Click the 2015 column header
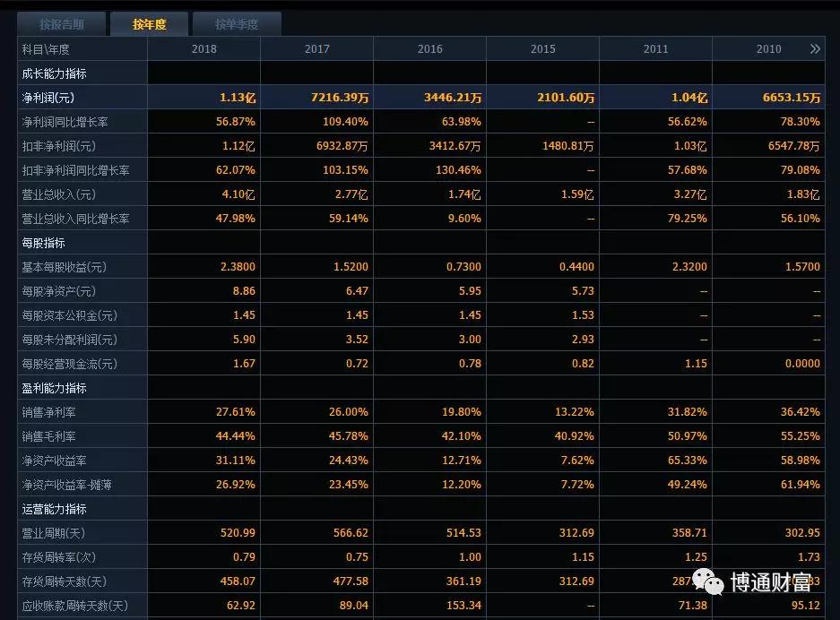Screen dimensions: 840x620 click(x=542, y=48)
